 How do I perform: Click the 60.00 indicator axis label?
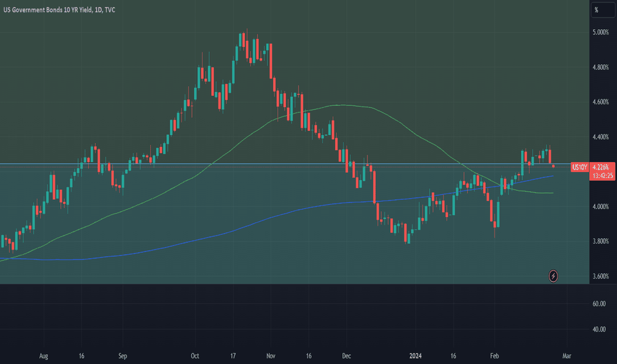point(599,304)
